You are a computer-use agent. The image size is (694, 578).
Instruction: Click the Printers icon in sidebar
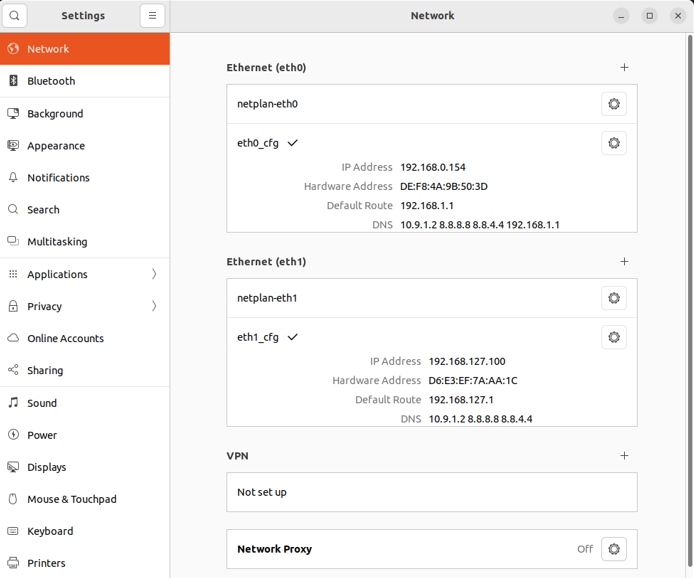(13, 563)
